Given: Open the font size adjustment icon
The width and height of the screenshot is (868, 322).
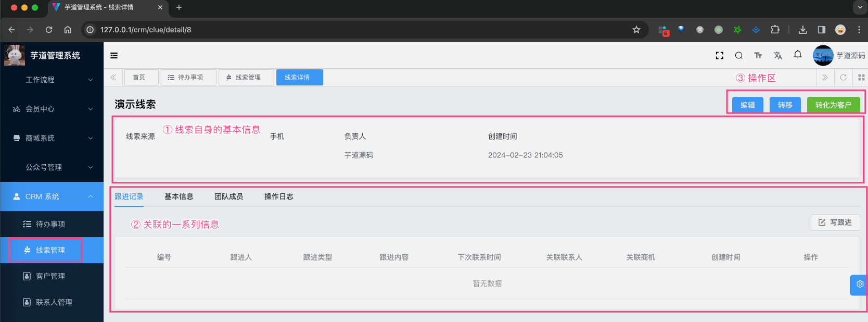Looking at the screenshot, I should pos(758,56).
